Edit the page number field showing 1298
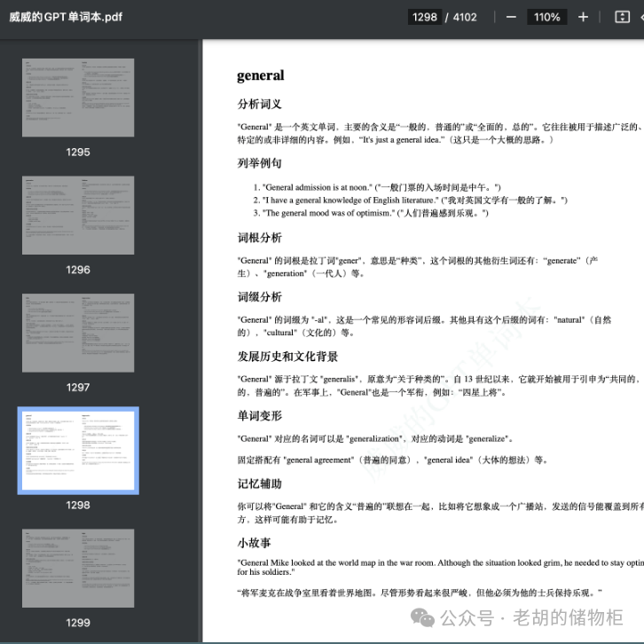This screenshot has height=644, width=644. 425,17
